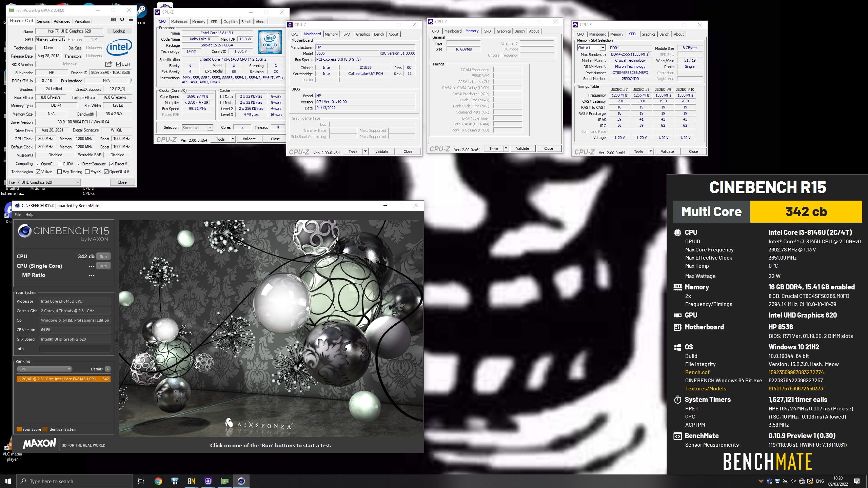Image resolution: width=868 pixels, height=488 pixels.
Task: Switch to the Advanced tab in GPU-Z
Action: tap(62, 21)
